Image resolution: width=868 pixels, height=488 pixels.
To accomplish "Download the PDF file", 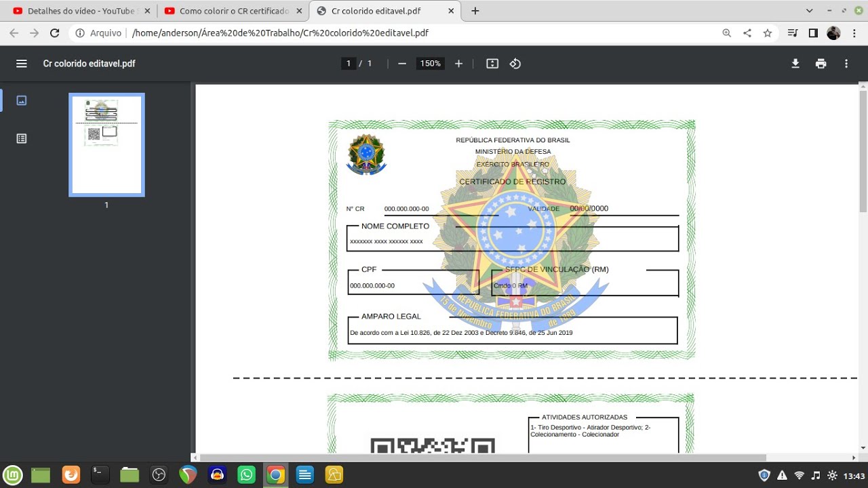I will click(x=795, y=64).
